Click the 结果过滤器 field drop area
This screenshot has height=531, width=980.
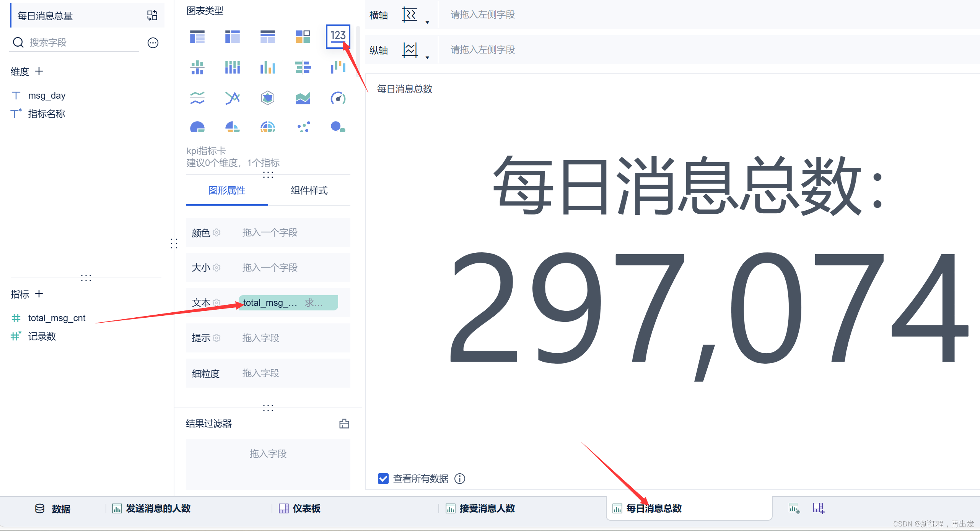268,464
